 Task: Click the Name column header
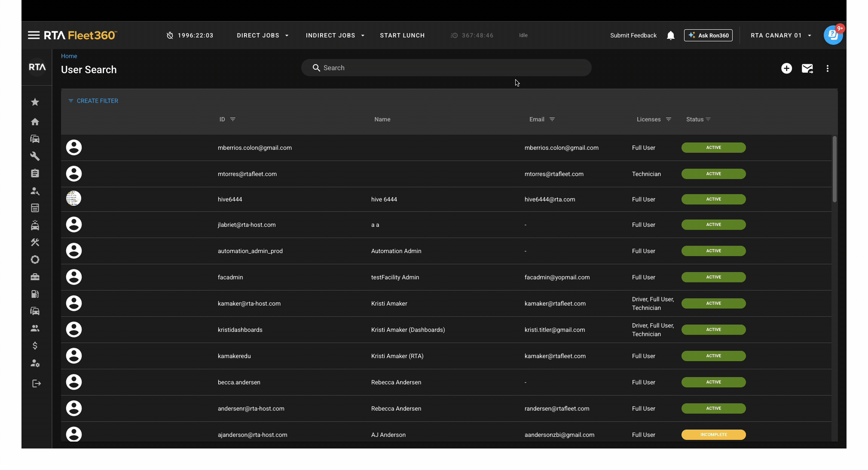click(x=382, y=119)
